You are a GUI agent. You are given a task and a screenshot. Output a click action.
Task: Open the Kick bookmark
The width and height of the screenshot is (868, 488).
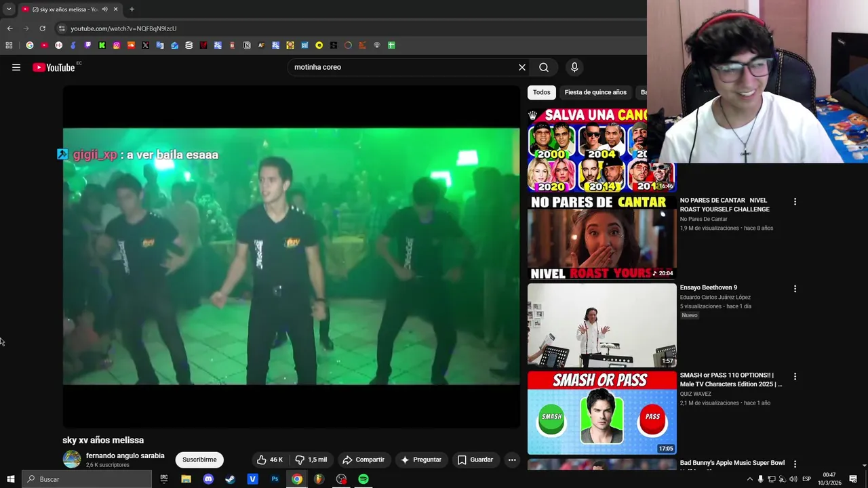point(102,45)
